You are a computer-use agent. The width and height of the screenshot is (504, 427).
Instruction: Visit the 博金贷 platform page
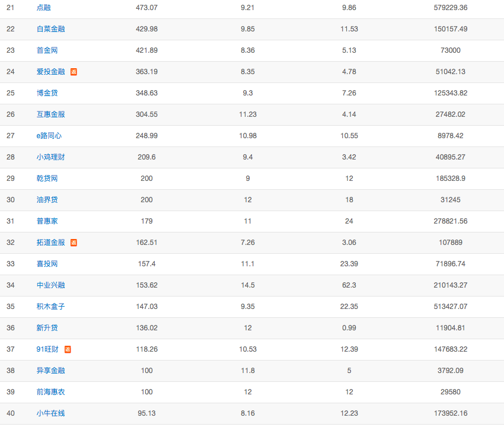[x=47, y=93]
